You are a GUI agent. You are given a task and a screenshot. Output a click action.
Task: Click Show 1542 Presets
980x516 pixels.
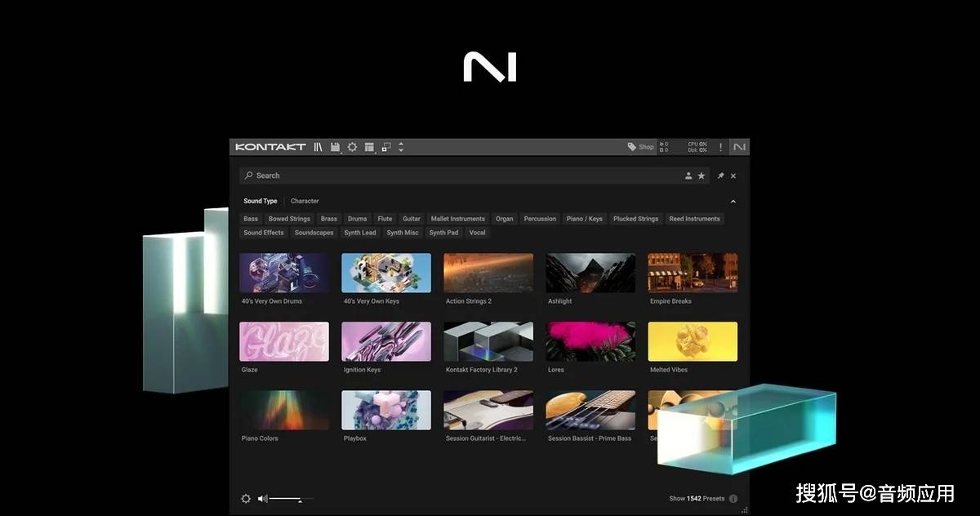[698, 498]
